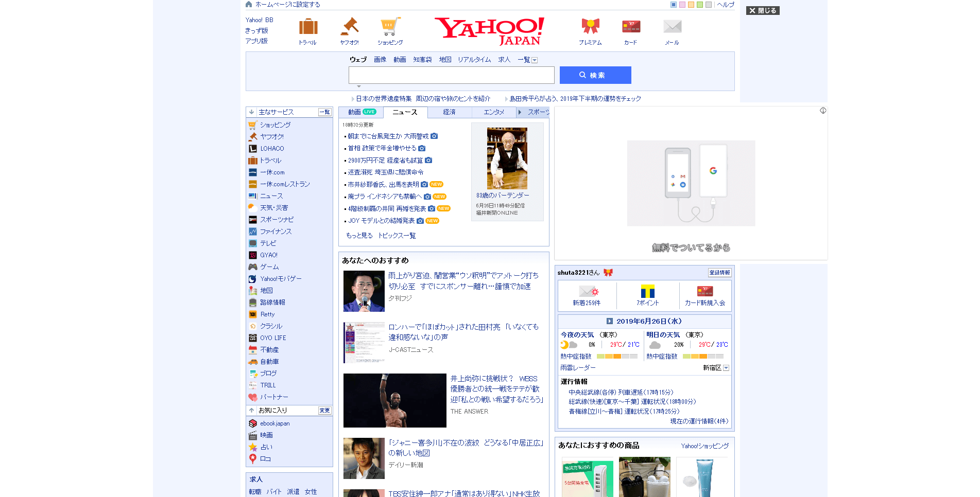The height and width of the screenshot is (497, 980).
Task: Open the 今夜の天気 forecast link
Action: 577,335
